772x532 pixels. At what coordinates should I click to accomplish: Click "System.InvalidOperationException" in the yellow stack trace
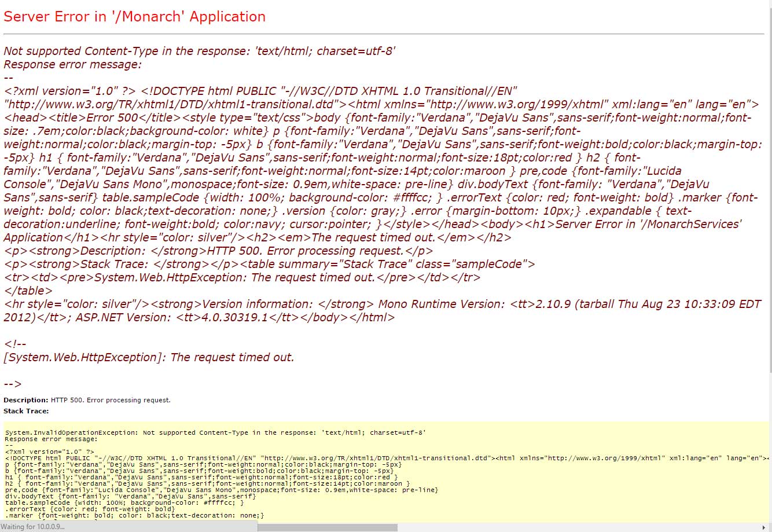click(x=71, y=432)
